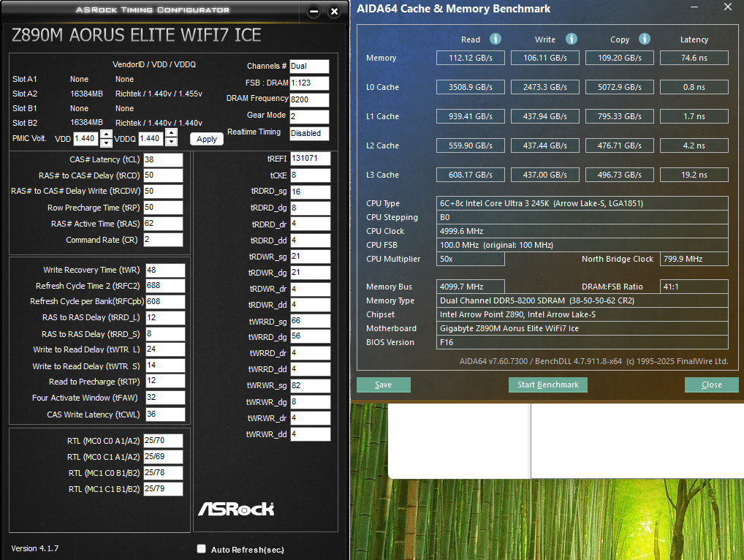Image resolution: width=744 pixels, height=560 pixels.
Task: Click the tRFCpb field showing 608
Action: point(165,302)
